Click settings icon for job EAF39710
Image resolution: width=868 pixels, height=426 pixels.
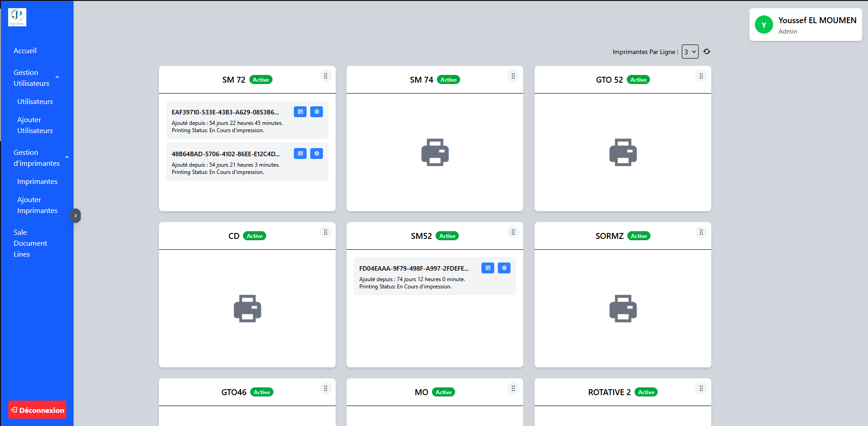click(x=317, y=112)
